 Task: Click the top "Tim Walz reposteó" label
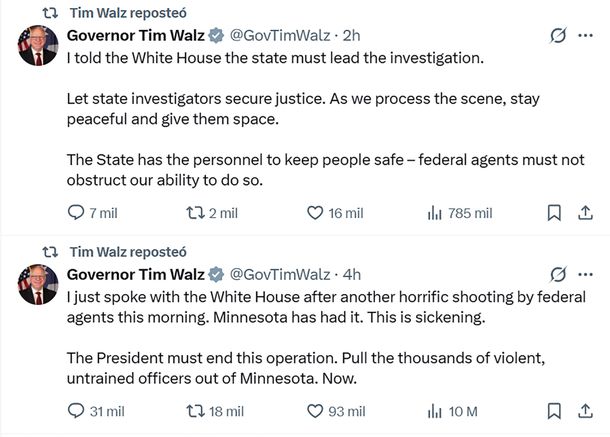pos(129,12)
